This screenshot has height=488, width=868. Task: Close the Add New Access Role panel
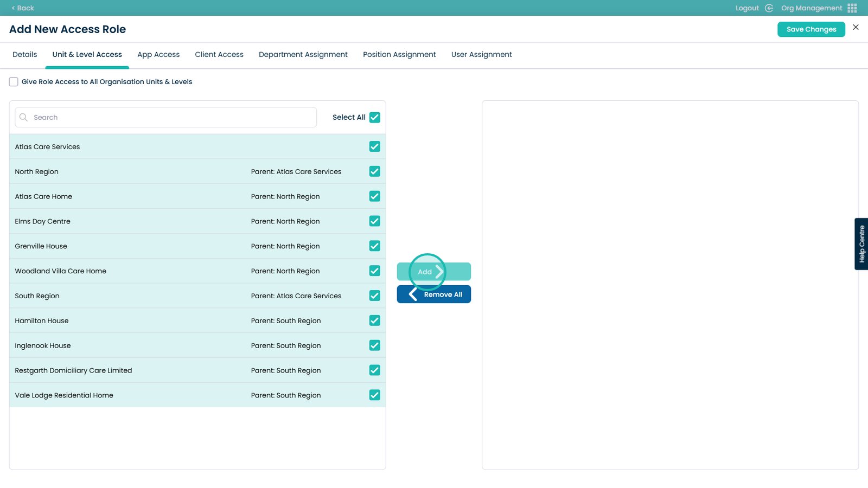pyautogui.click(x=856, y=27)
